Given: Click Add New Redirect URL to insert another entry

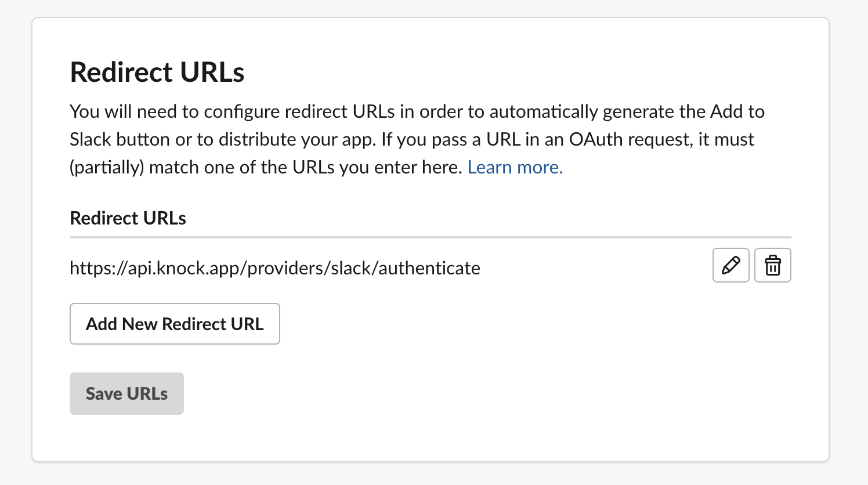Looking at the screenshot, I should point(175,324).
